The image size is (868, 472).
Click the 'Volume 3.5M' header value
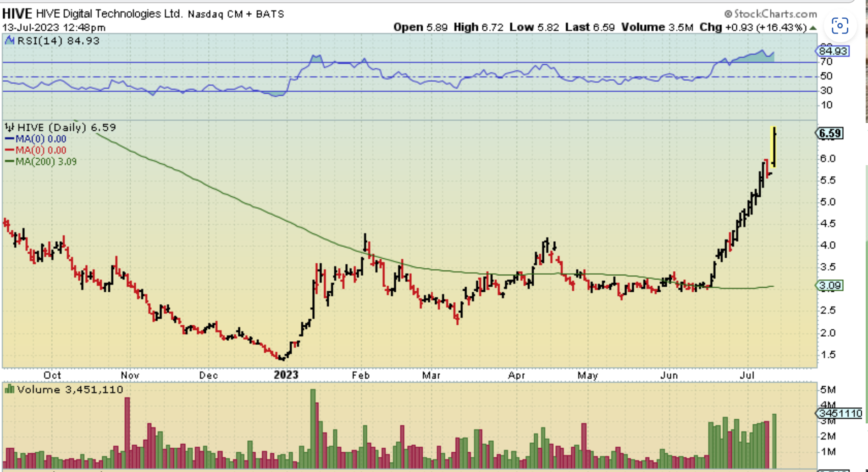658,28
